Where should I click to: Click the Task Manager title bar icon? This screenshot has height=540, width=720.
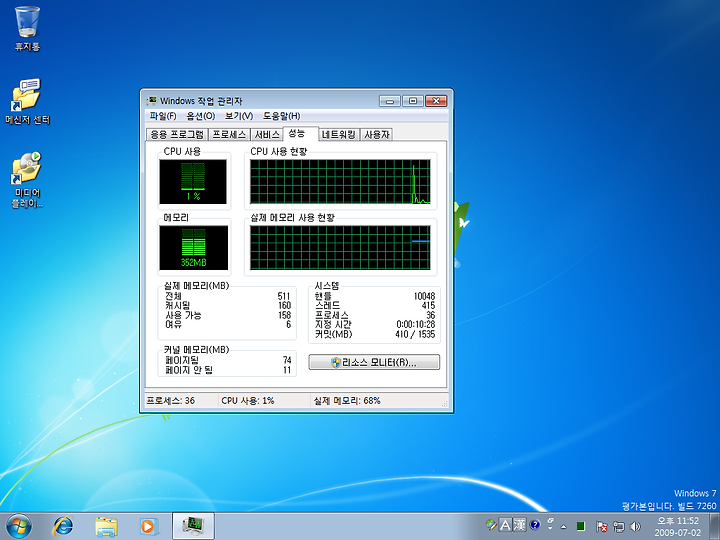click(152, 101)
